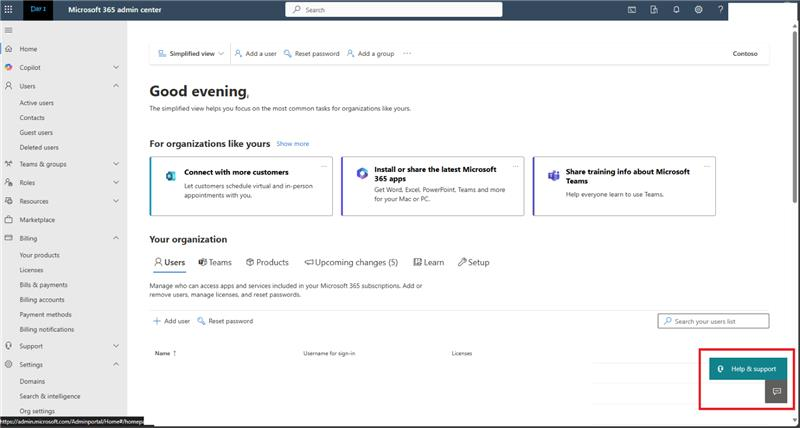Screen dimensions: 800x428
Task: Click the Users person icon in sidebar
Action: coord(9,86)
